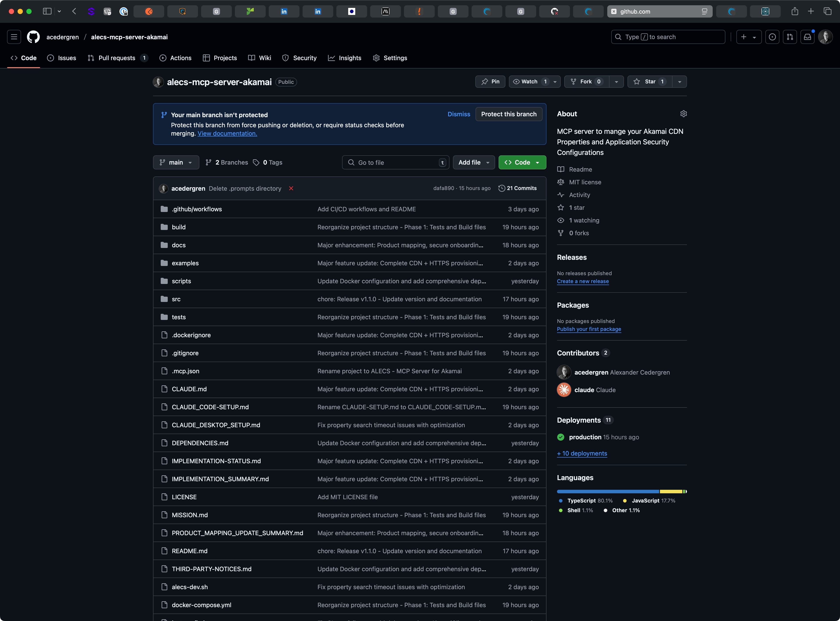
Task: Click the acedergren contributor avatar
Action: (x=564, y=372)
